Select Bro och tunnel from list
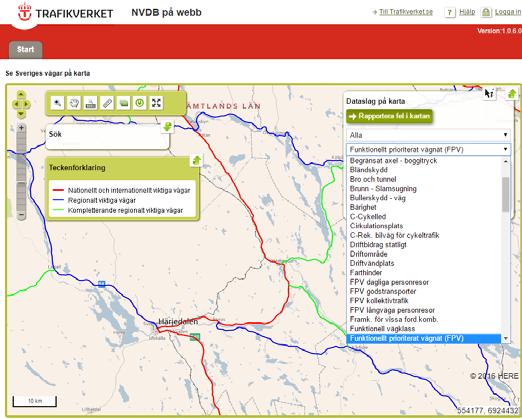This screenshot has width=522, height=419. 373,179
